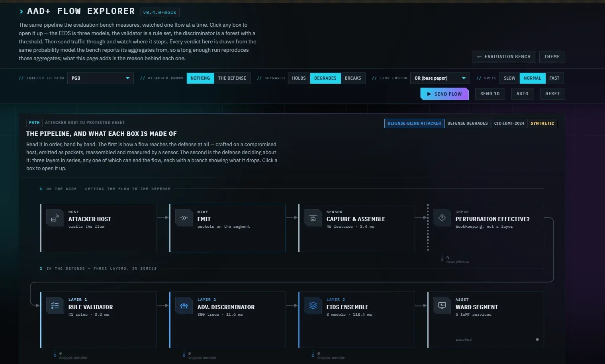Image resolution: width=605 pixels, height=364 pixels.
Task: Click the Emit wire arrows icon
Action: (184, 218)
